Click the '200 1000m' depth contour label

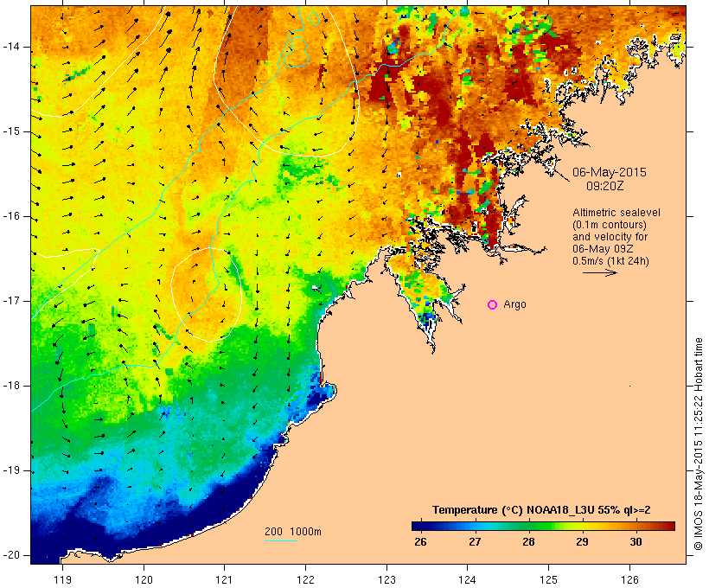pos(293,532)
